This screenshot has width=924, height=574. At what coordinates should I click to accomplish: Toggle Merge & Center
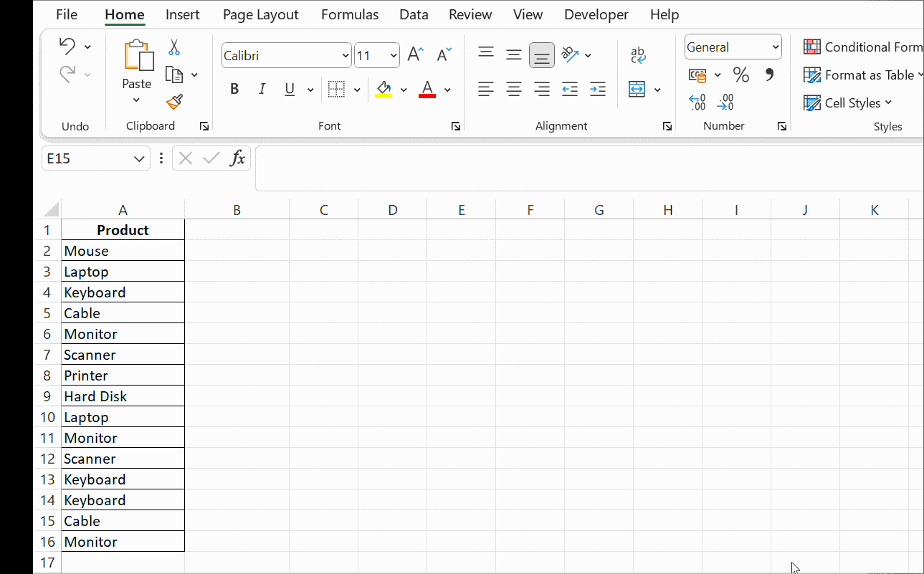[637, 89]
